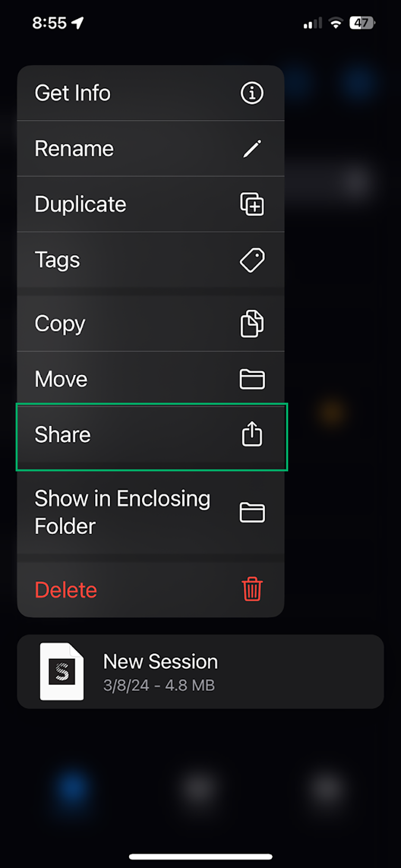The height and width of the screenshot is (868, 401).
Task: Tap the Tags label icon
Action: 252,260
